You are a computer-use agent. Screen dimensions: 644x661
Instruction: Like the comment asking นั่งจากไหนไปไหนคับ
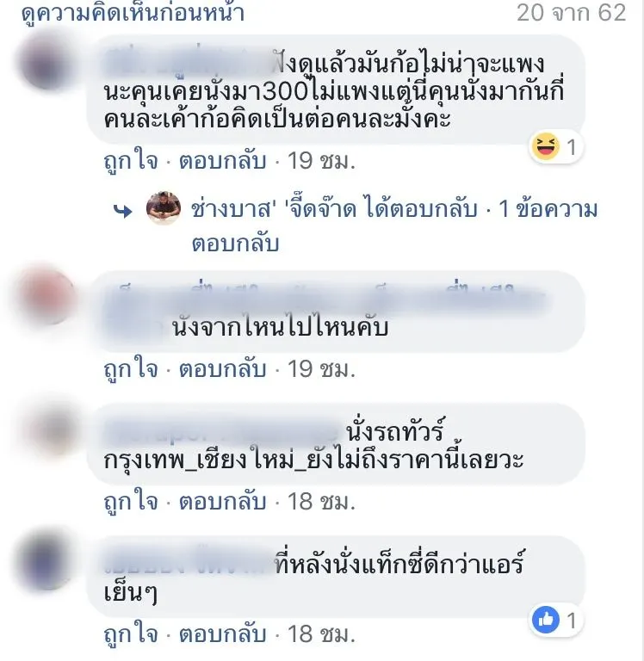click(131, 369)
